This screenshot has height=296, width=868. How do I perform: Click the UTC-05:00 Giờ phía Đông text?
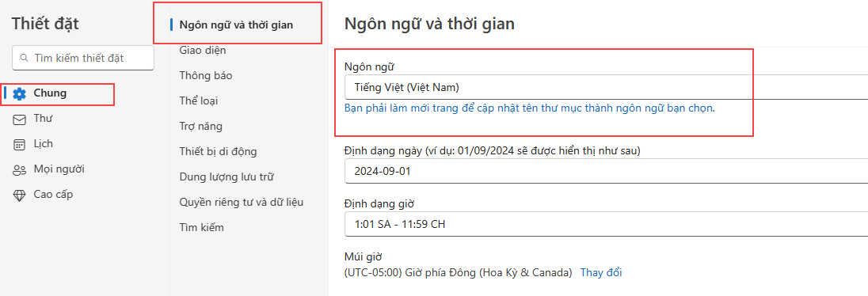click(458, 273)
